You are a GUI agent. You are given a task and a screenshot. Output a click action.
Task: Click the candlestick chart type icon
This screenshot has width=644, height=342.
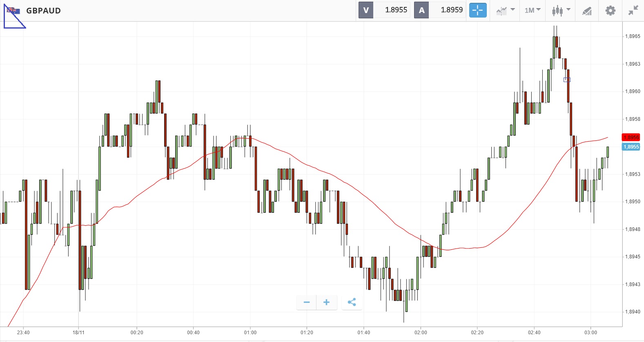[x=557, y=11]
